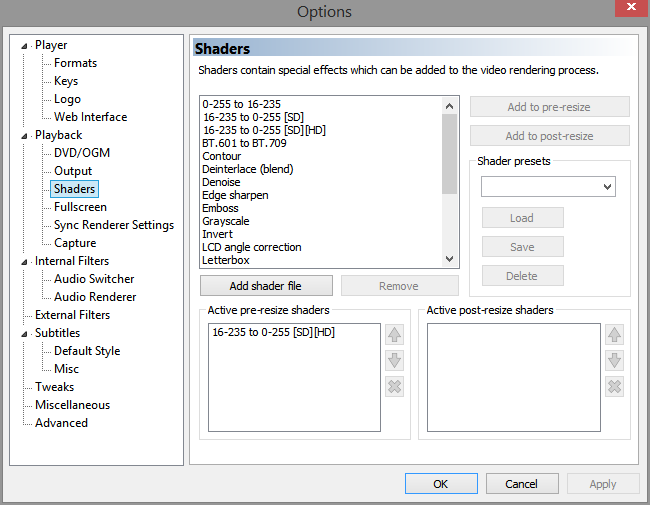
Task: Remove pre-resize shader with X icon
Action: [x=394, y=387]
